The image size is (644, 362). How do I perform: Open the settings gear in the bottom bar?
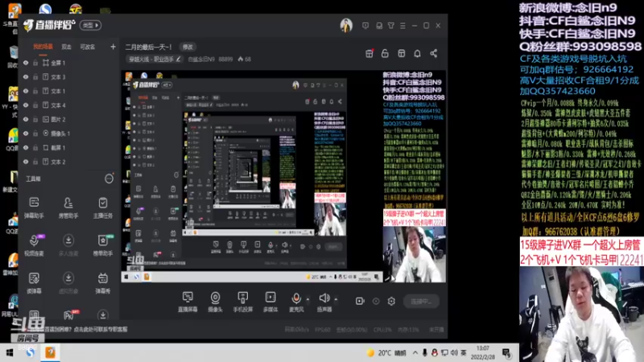391,301
